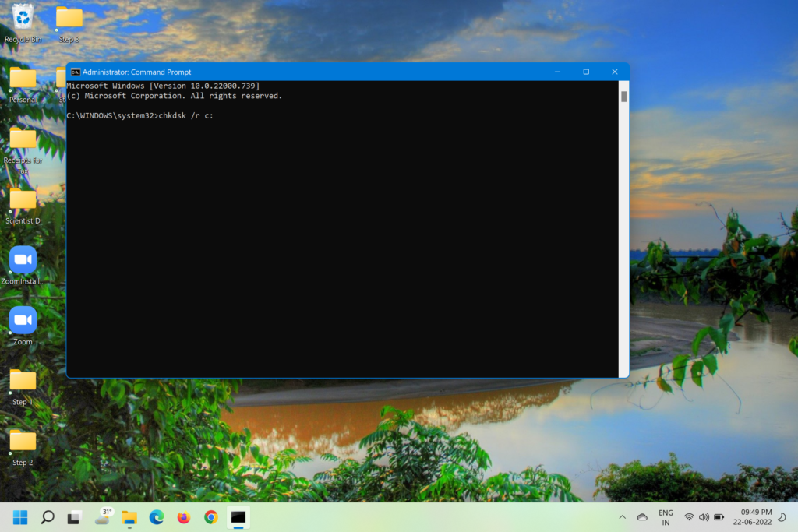Open the weather widget showing 31°
This screenshot has height=532, width=798.
click(103, 516)
